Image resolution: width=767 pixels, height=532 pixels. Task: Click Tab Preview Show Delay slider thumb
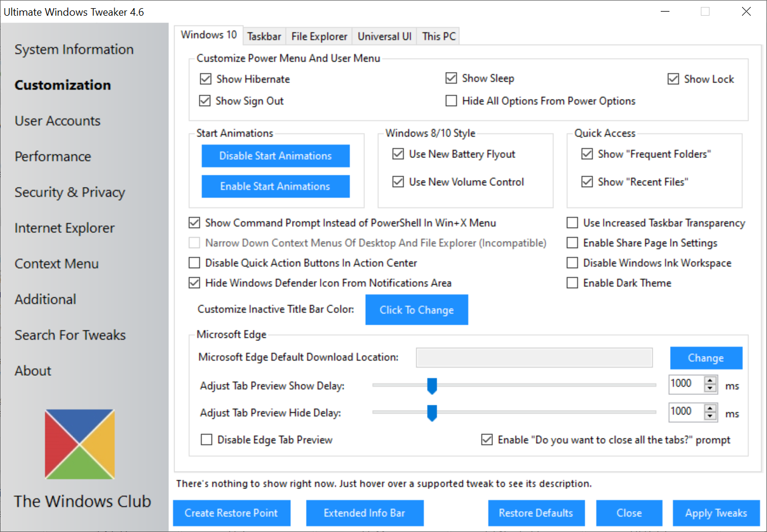(432, 386)
